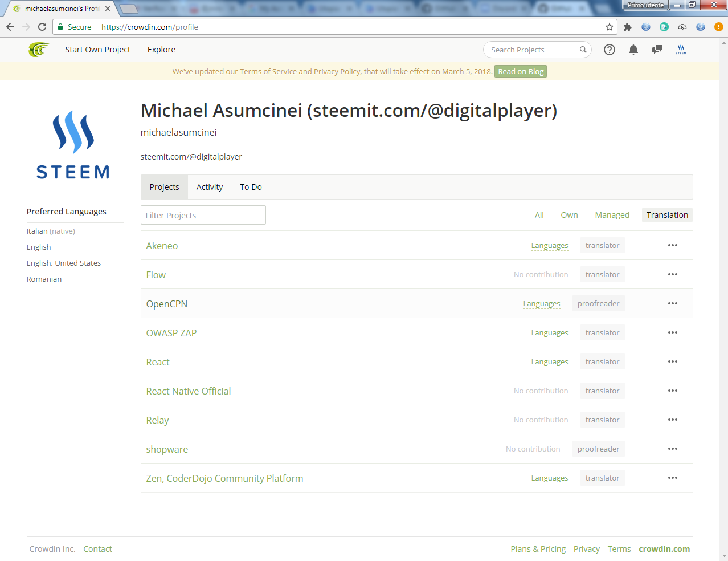Open the OWASP ZAP project link
Screen dimensions: 728x561
click(x=171, y=333)
